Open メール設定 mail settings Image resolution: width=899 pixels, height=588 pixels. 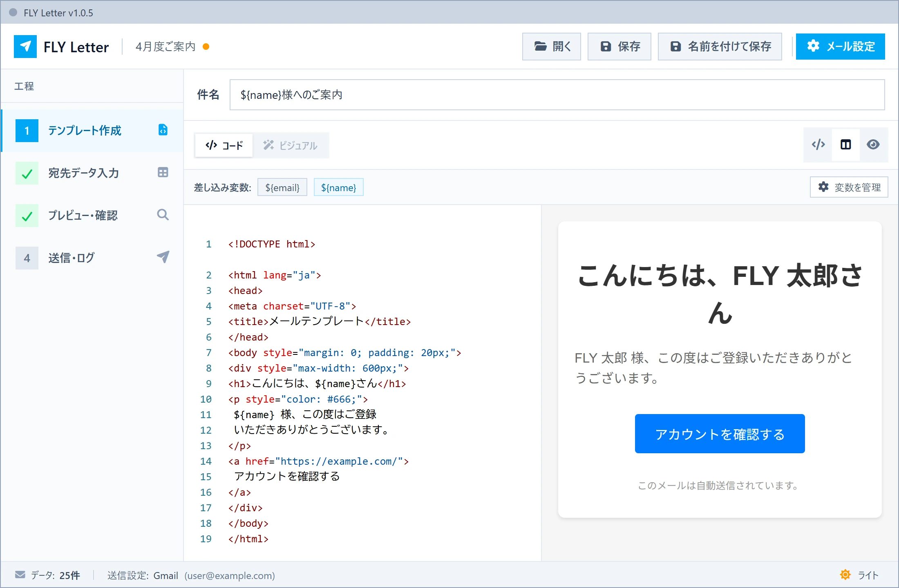tap(840, 47)
